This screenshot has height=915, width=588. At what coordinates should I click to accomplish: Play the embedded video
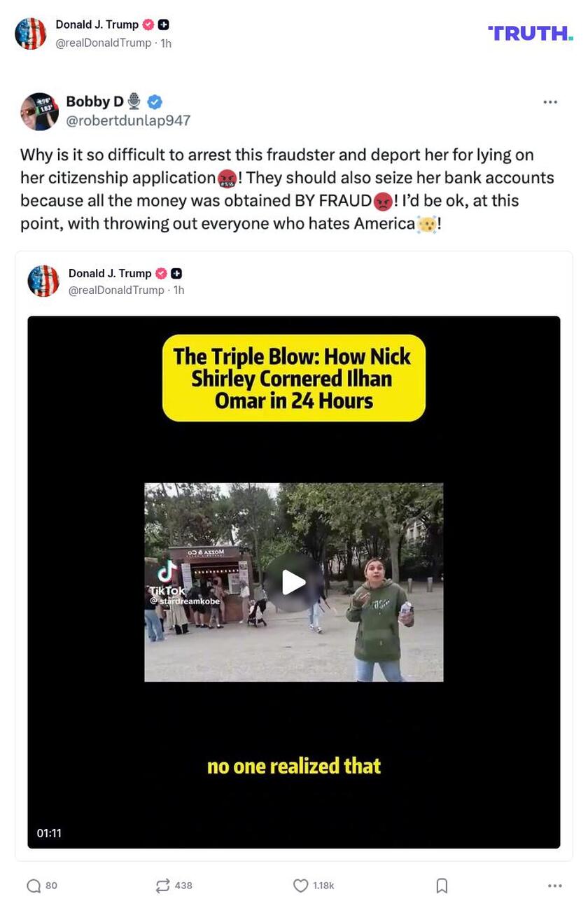coord(293,582)
